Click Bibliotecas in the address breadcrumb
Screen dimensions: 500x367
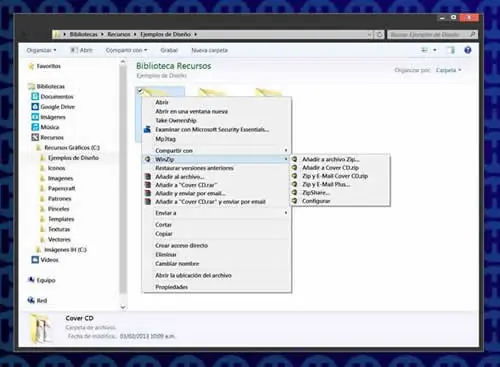point(83,34)
